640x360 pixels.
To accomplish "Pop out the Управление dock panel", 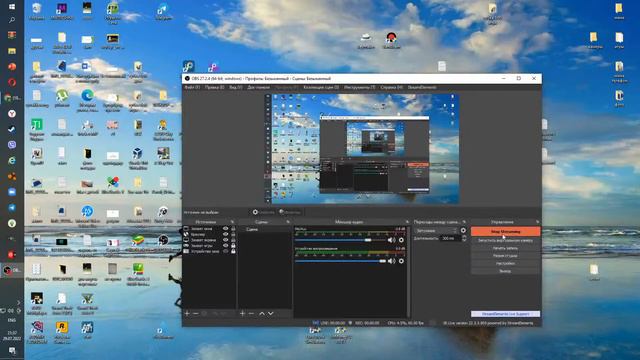I will point(538,222).
